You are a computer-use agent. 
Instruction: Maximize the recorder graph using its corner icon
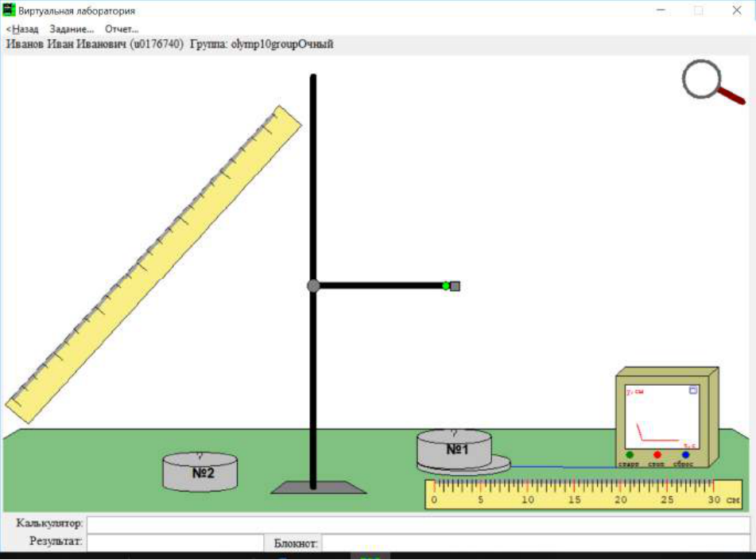(x=693, y=391)
